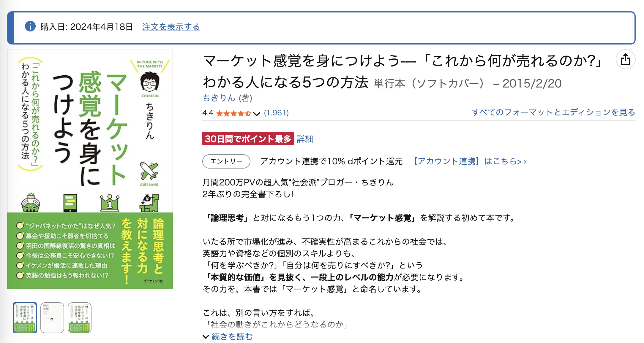Click the blue info icon in purchase banner

30,26
